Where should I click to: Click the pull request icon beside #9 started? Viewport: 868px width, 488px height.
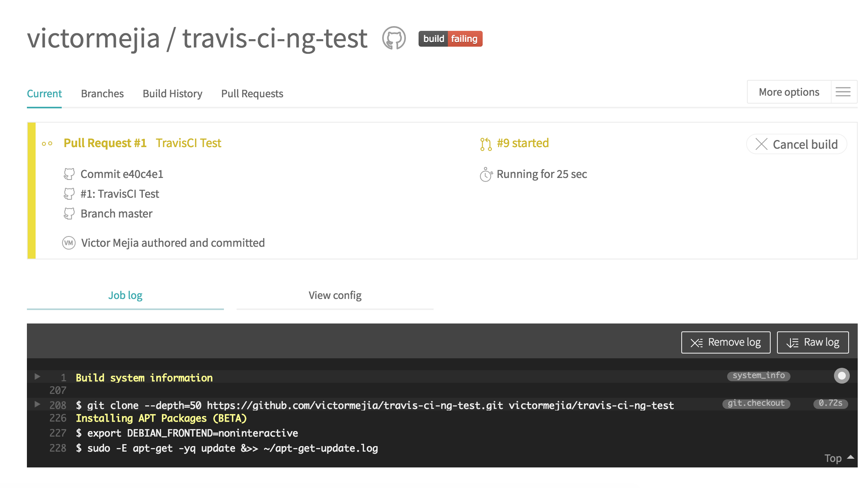[485, 144]
